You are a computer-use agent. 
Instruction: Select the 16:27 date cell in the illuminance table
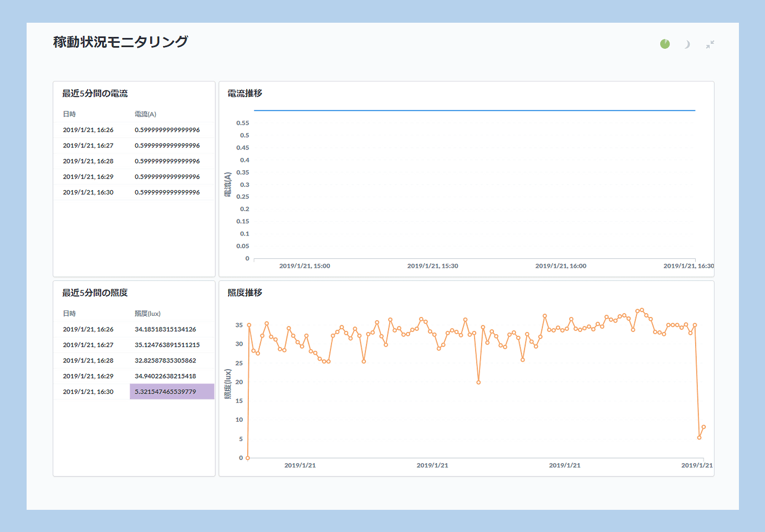88,345
